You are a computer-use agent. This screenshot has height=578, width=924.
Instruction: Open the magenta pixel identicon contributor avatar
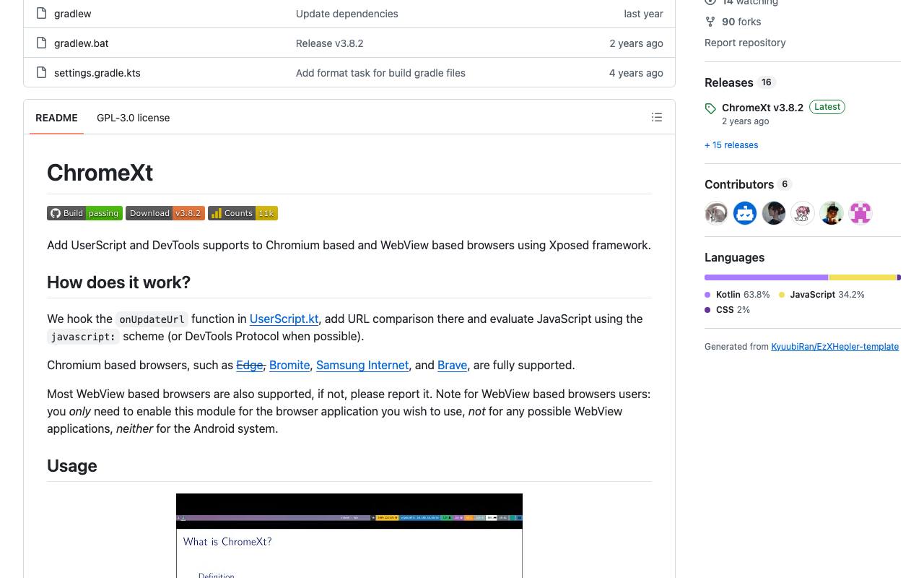click(x=860, y=213)
